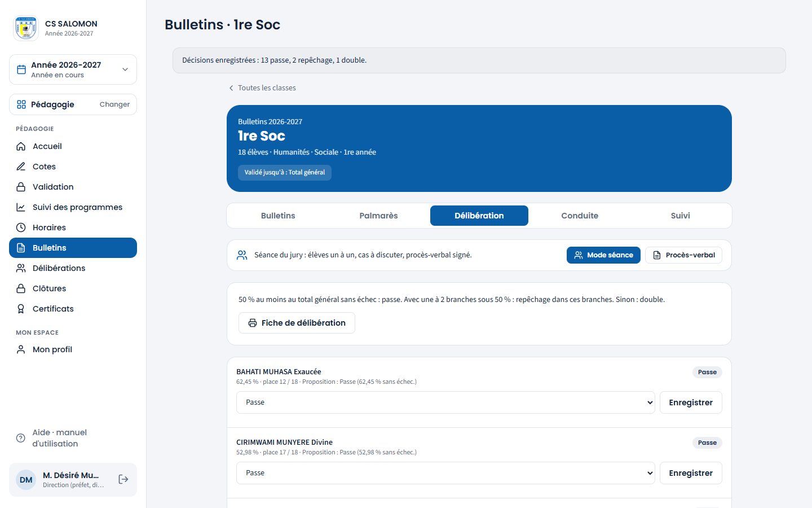Click the Passe badge for BAHATI MUHASA
The image size is (812, 508).
707,372
